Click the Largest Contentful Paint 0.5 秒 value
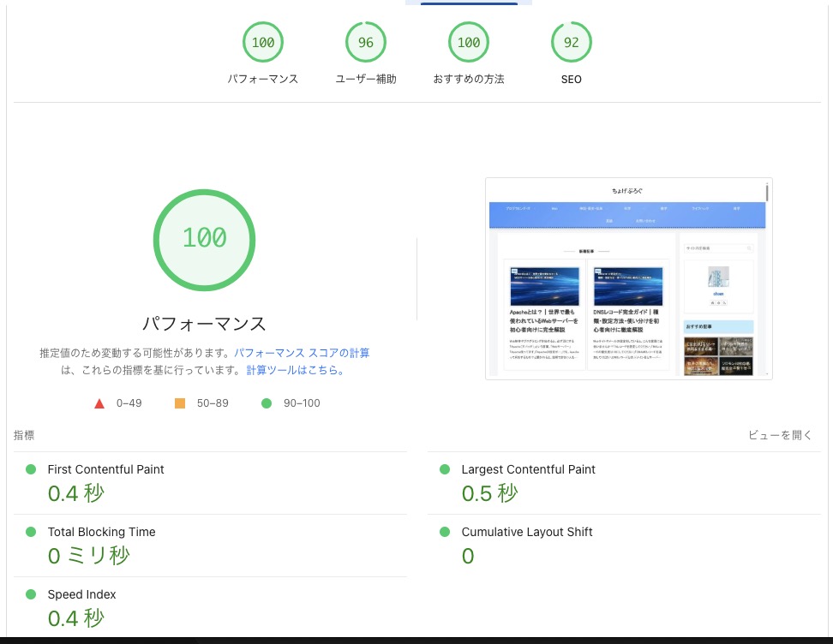Screen dimensions: 833x644 (x=489, y=494)
